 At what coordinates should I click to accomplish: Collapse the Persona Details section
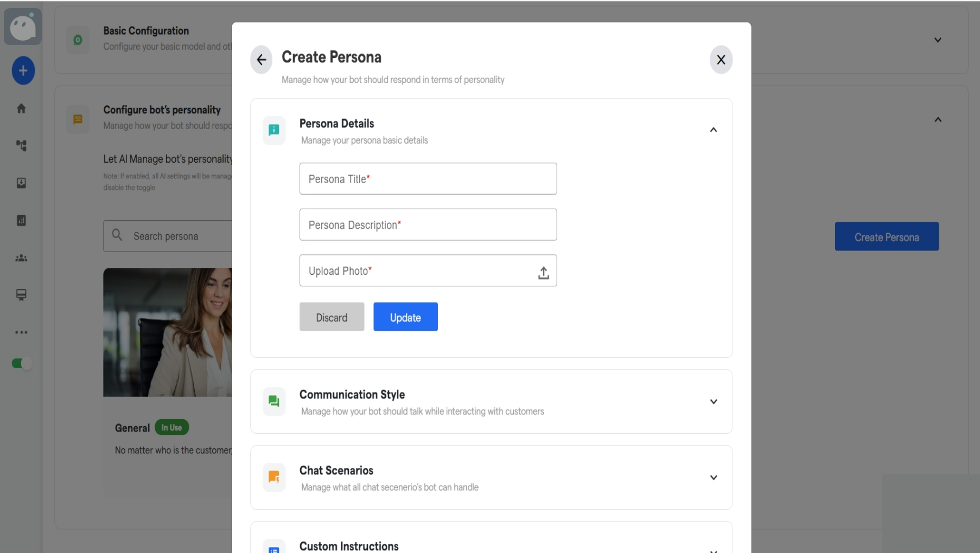(714, 130)
